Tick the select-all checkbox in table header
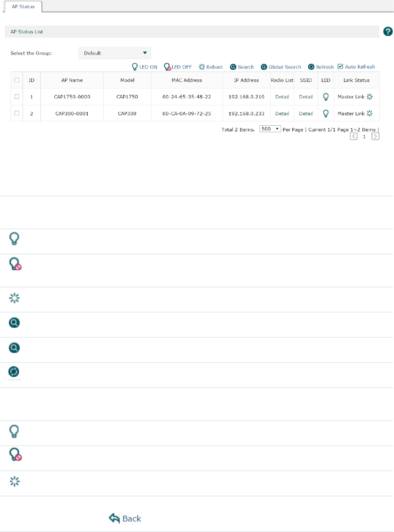Image resolution: width=394 pixels, height=532 pixels. click(17, 80)
